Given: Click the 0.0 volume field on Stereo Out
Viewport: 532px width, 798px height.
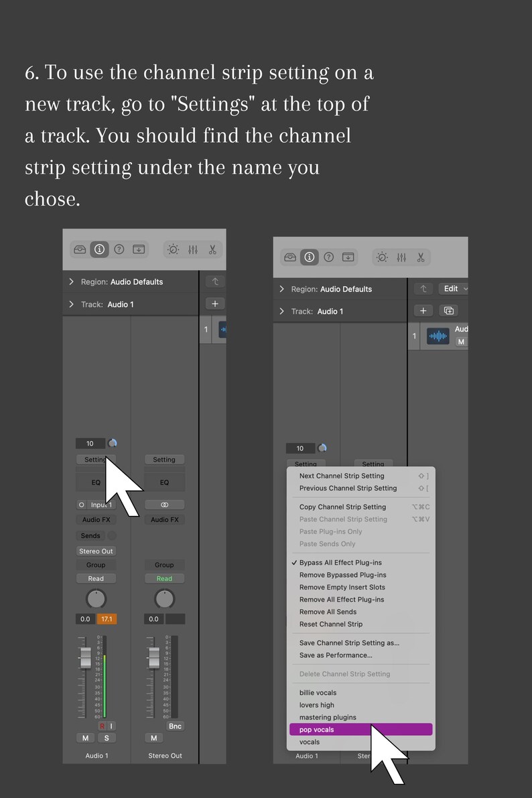Looking at the screenshot, I should click(x=153, y=619).
